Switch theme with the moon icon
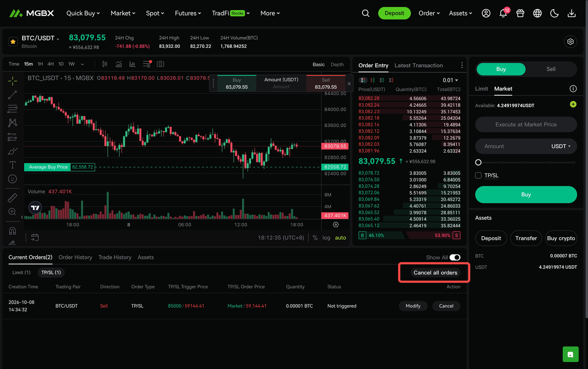Viewport: 588px width, 369px height. pos(554,13)
